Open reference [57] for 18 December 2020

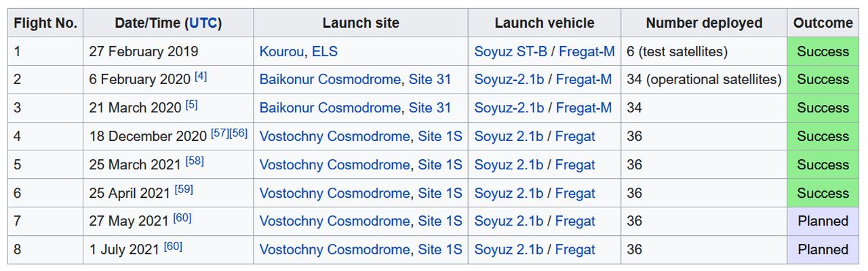click(220, 133)
